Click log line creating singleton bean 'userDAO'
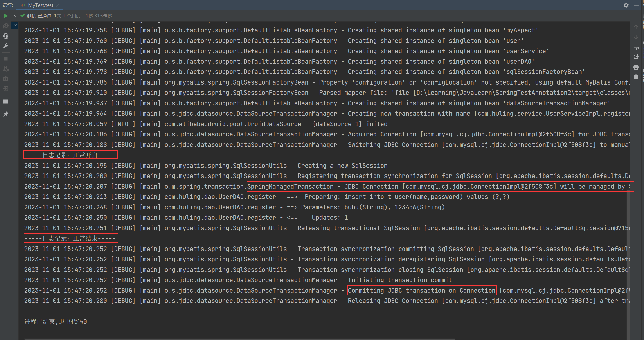 pos(279,62)
